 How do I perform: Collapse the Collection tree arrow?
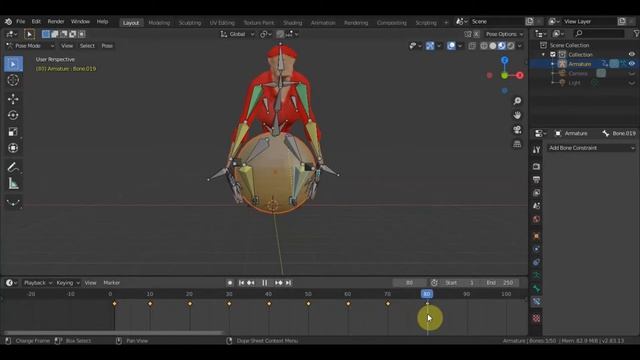(x=543, y=54)
